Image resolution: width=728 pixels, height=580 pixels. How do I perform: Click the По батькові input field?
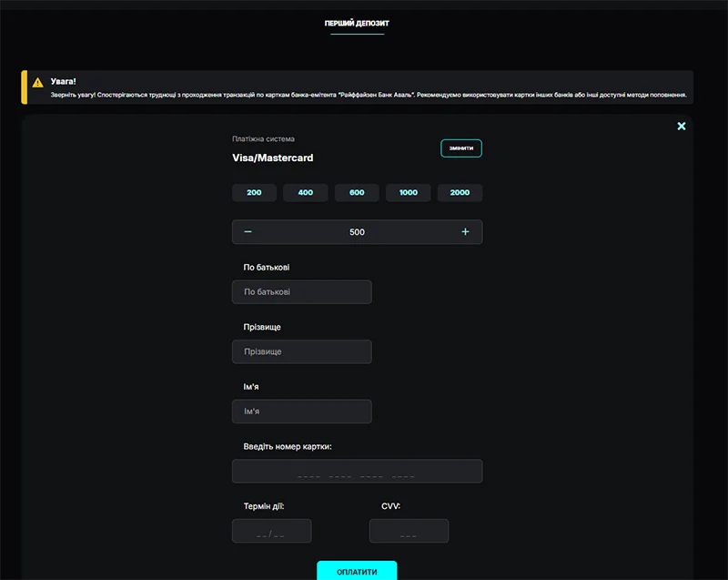tap(302, 291)
